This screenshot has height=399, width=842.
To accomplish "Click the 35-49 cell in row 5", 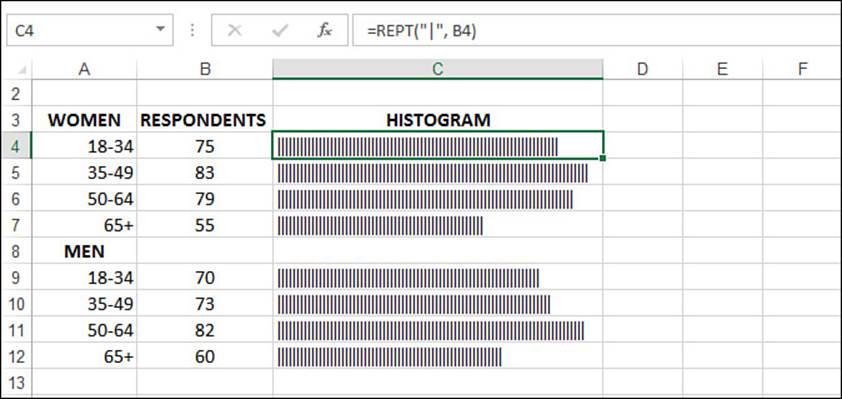I will 84,172.
